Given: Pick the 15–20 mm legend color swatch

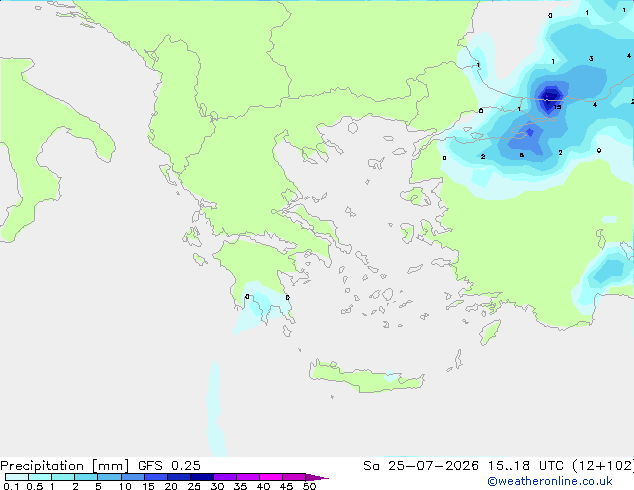Looking at the screenshot, I should click(156, 477).
